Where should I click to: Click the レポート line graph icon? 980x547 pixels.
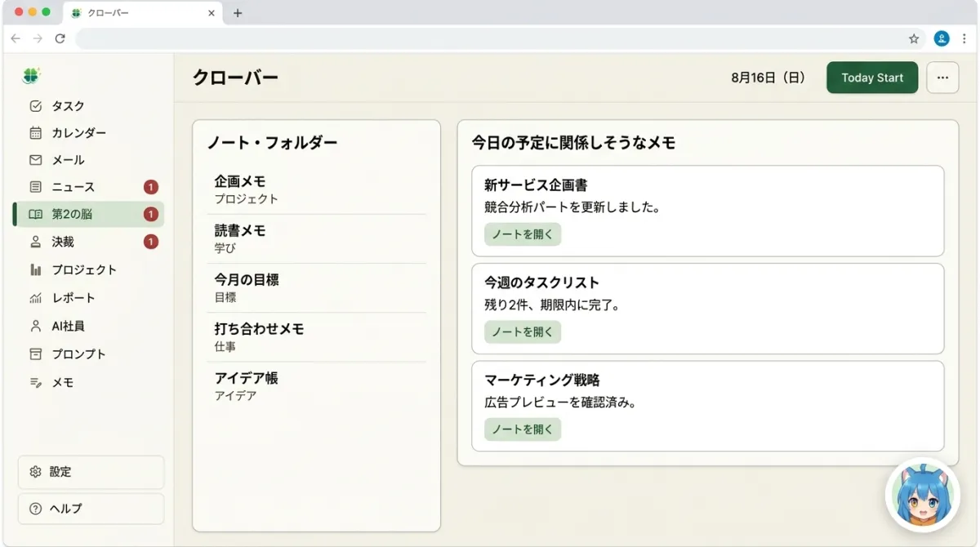coord(35,298)
